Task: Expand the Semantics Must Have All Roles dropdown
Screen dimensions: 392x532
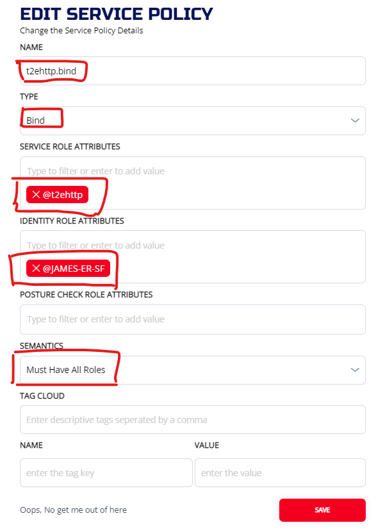Action: point(192,370)
